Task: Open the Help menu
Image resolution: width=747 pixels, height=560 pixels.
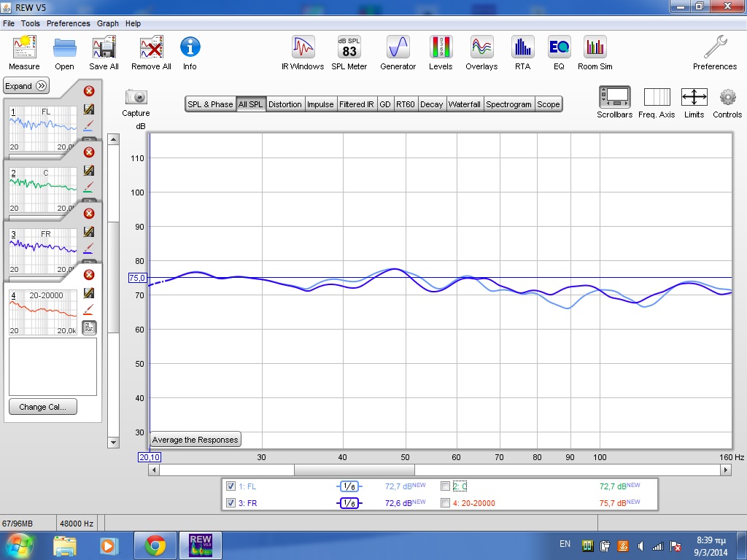Action: pyautogui.click(x=133, y=23)
